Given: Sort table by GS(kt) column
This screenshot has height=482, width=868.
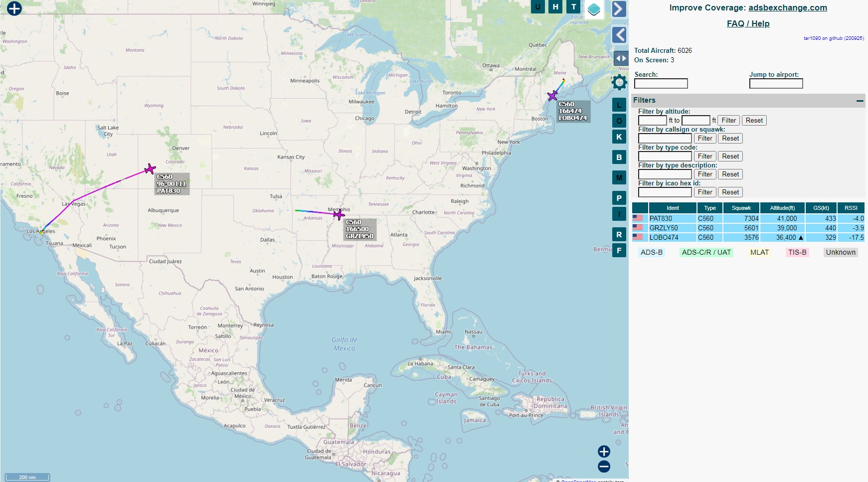Looking at the screenshot, I should 821,208.
